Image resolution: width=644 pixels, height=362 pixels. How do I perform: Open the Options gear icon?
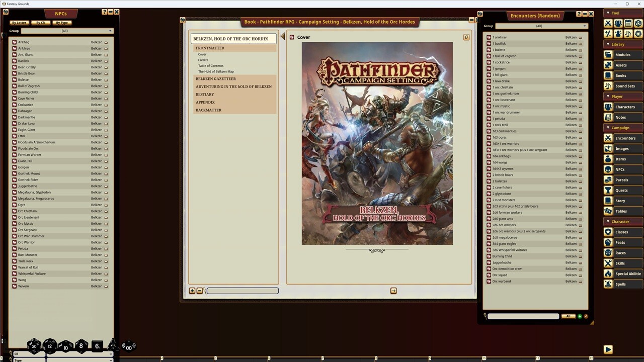click(x=637, y=34)
